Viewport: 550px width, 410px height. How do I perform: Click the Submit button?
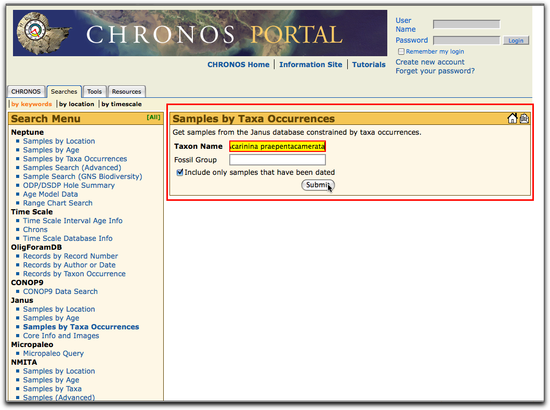[x=318, y=185]
